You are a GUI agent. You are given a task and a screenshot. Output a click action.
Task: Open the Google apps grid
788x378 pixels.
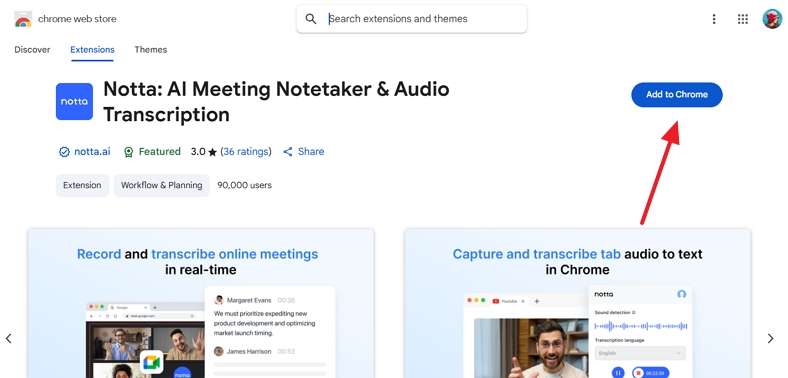click(743, 19)
